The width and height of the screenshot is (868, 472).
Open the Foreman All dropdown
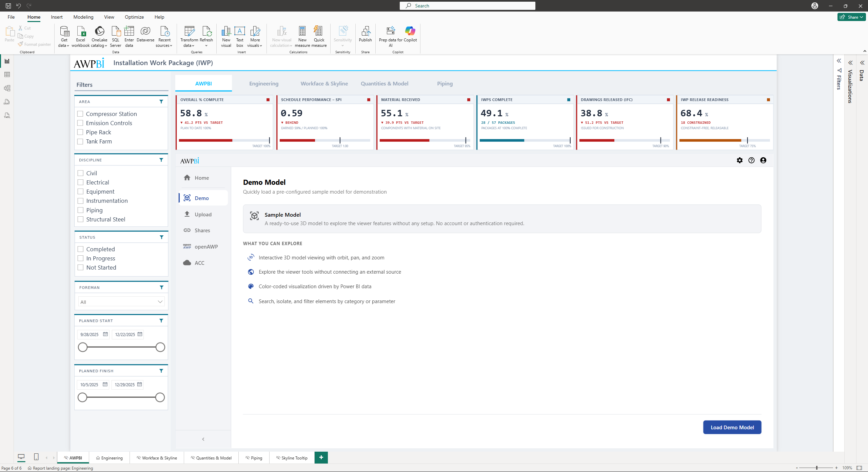tap(121, 302)
